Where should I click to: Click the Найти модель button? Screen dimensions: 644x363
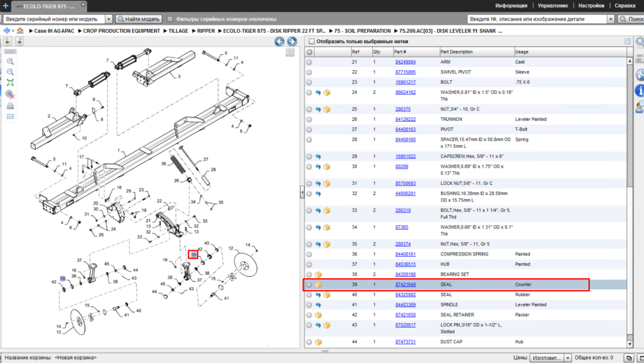[138, 19]
